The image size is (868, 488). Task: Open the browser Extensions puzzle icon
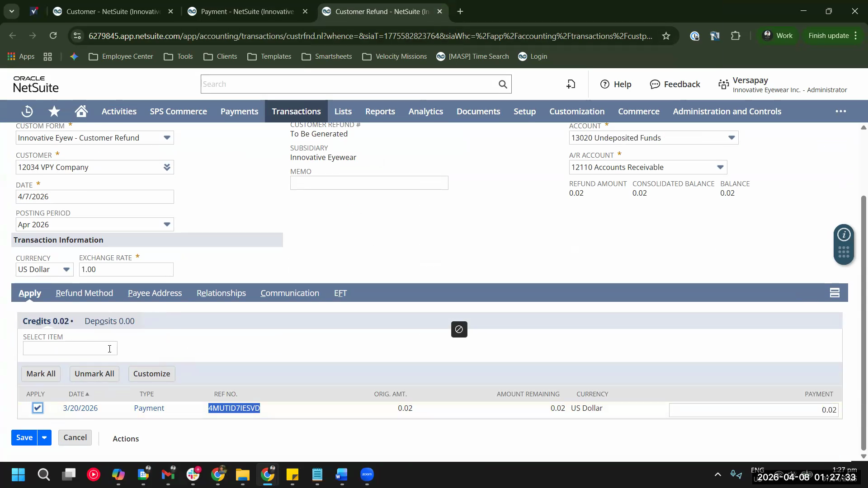pos(736,36)
